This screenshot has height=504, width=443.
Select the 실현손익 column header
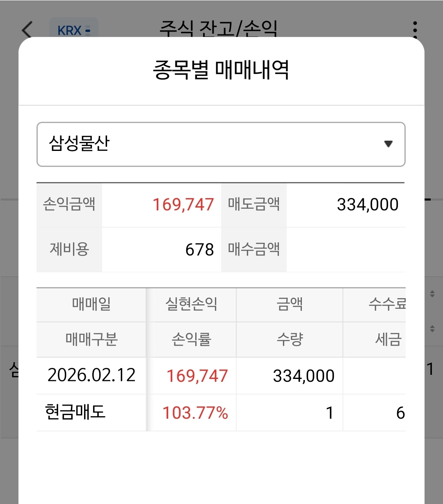pos(191,304)
